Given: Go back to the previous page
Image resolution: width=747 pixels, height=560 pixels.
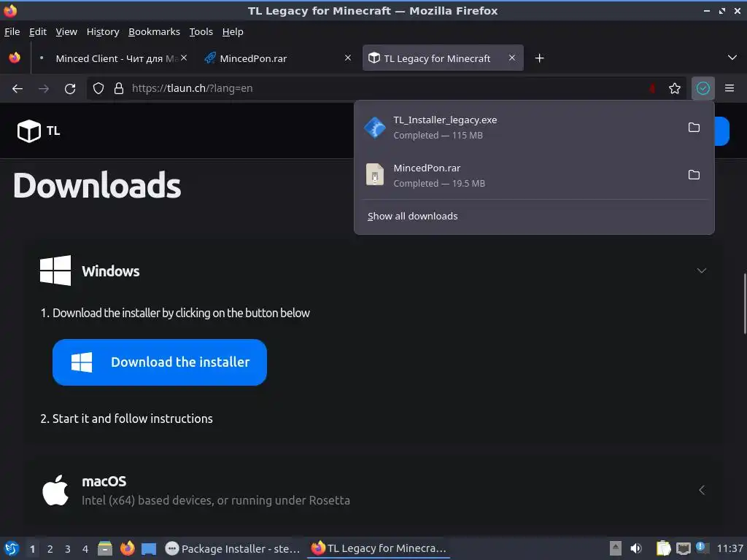Looking at the screenshot, I should [18, 88].
